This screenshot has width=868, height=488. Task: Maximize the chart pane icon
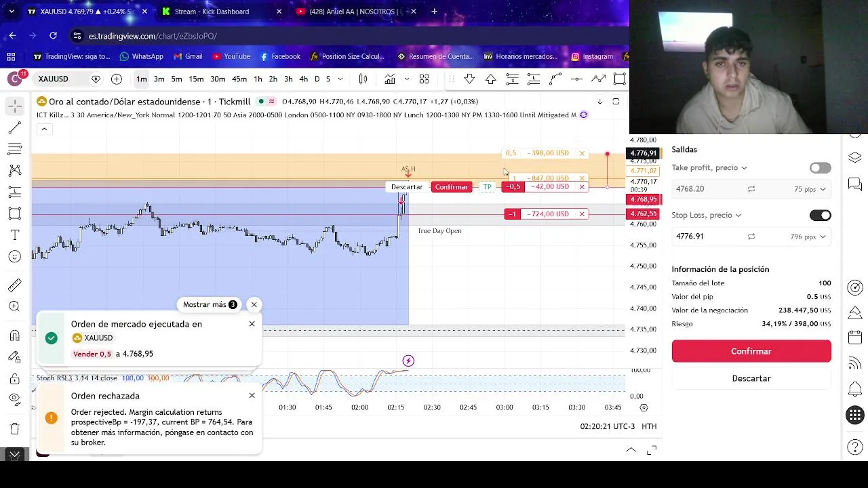pyautogui.click(x=616, y=102)
